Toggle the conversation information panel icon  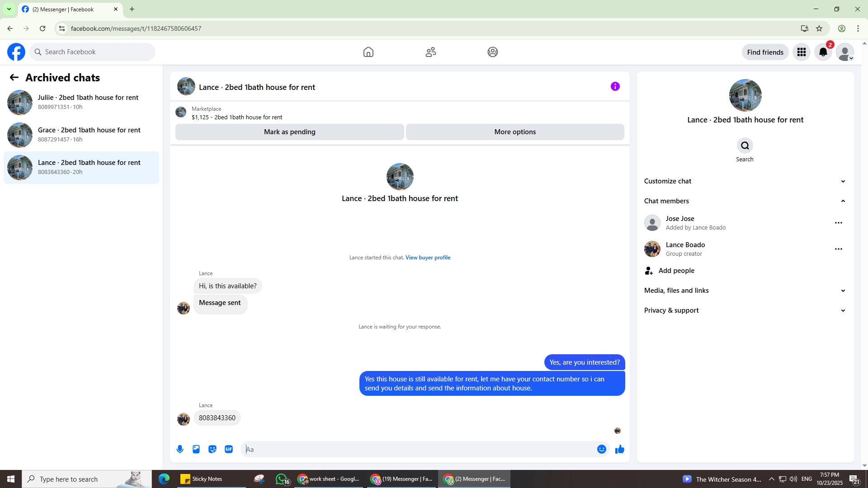pyautogui.click(x=615, y=86)
